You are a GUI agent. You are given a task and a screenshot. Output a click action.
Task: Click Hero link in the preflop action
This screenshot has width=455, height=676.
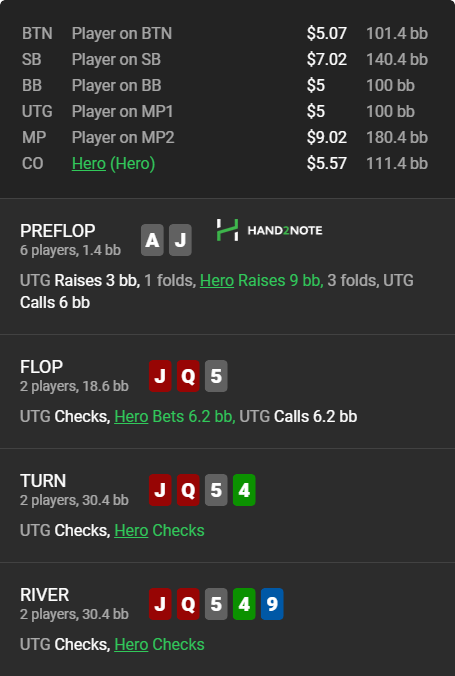[217, 281]
